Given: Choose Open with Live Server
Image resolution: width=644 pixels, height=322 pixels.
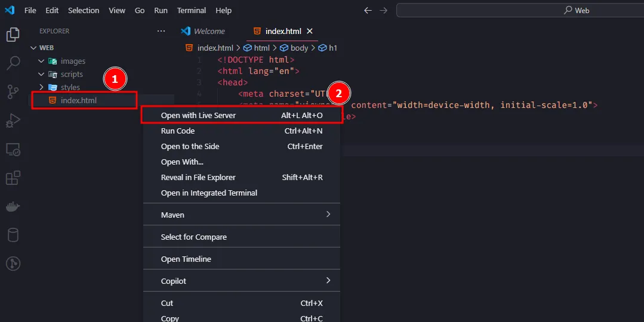Looking at the screenshot, I should coord(198,115).
